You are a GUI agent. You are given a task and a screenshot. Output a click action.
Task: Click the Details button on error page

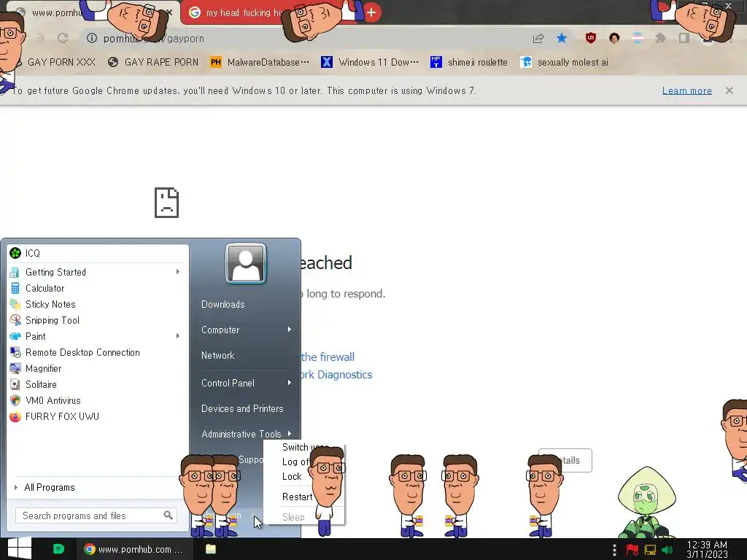(565, 461)
